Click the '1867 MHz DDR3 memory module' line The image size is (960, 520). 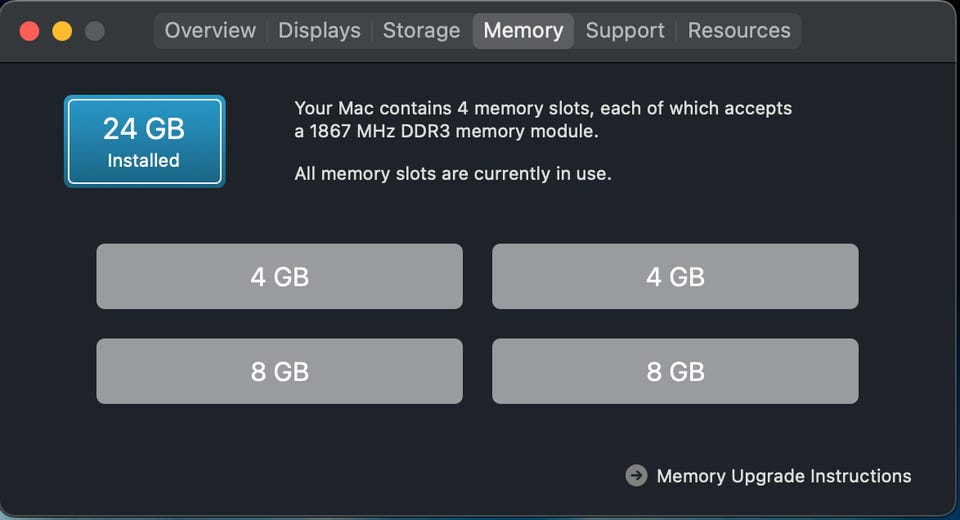460,131
